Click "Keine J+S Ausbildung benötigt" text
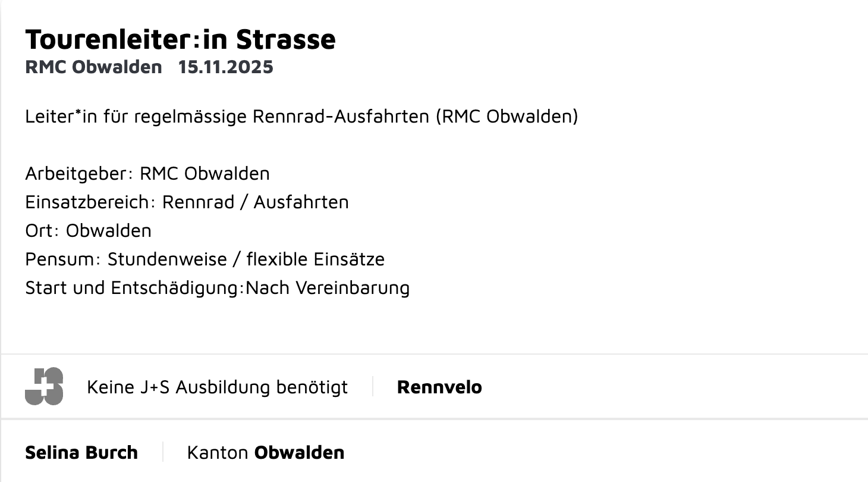 [217, 387]
